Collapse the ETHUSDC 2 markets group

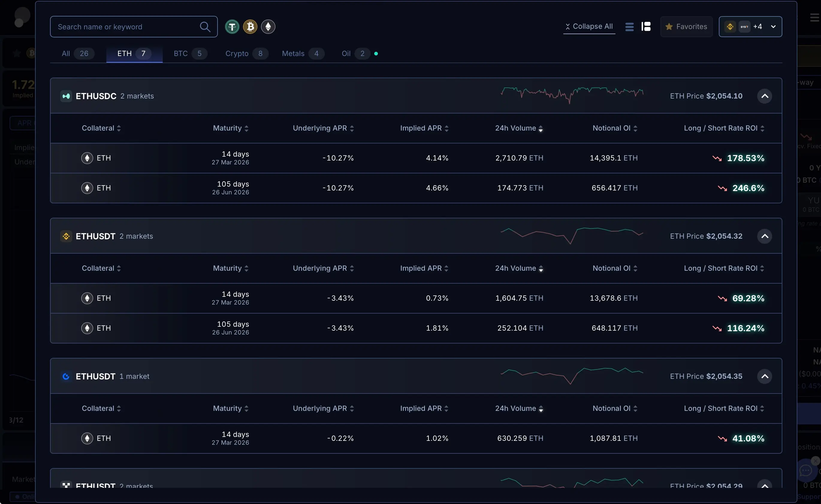[x=764, y=96]
